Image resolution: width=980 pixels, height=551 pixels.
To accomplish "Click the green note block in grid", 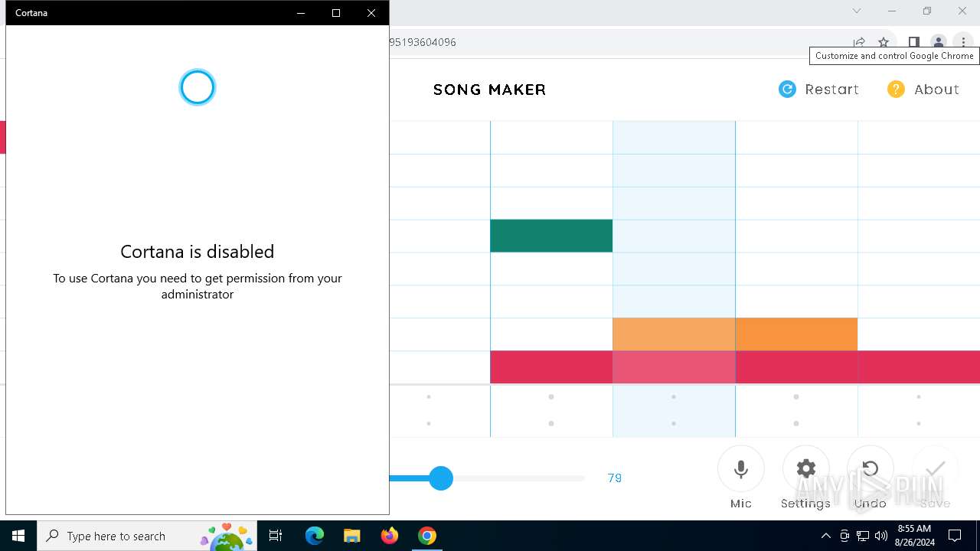I will [551, 236].
